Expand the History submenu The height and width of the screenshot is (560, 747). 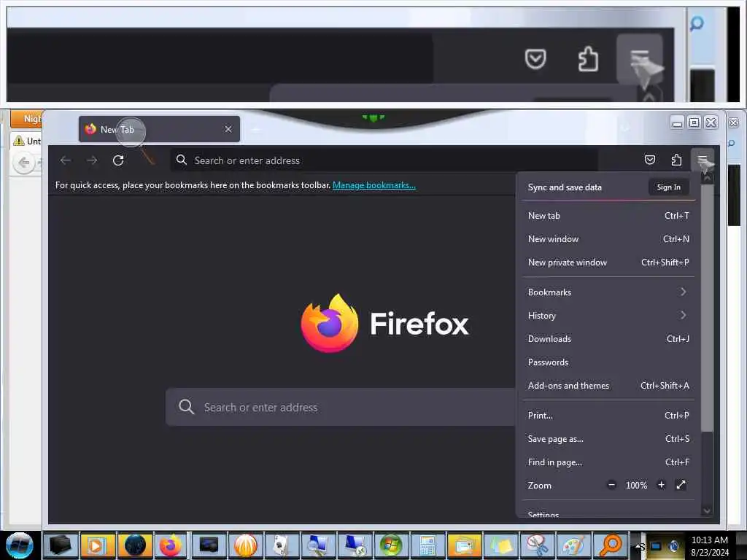click(608, 315)
